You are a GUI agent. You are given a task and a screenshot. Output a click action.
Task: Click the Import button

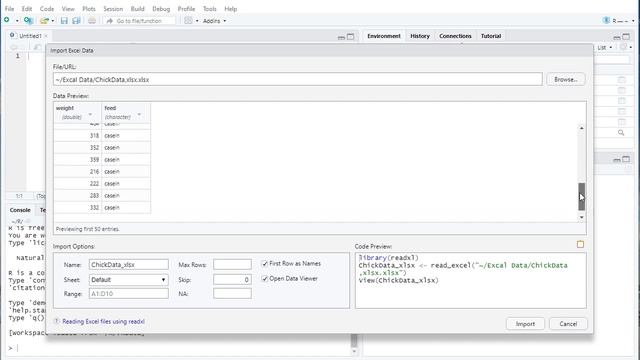click(x=525, y=324)
